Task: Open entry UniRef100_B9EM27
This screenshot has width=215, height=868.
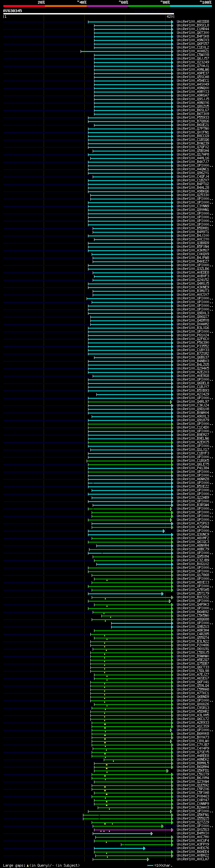Action: 193,435
